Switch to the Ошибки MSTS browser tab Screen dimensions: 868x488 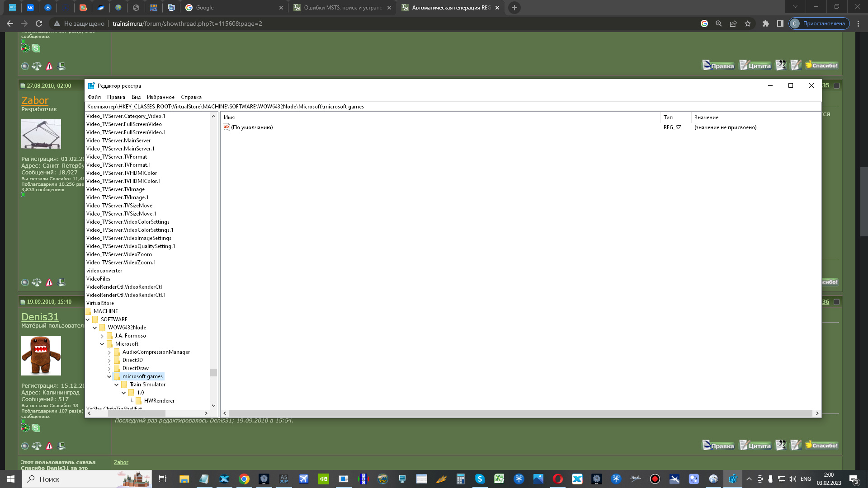point(342,8)
